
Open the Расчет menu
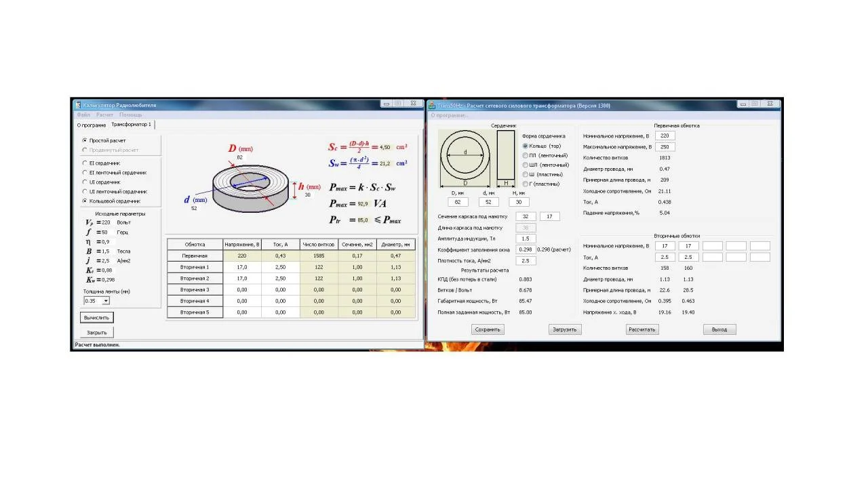coord(104,115)
